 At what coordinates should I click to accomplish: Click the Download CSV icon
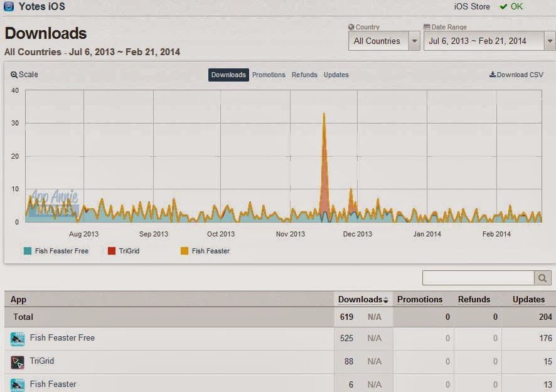tap(493, 75)
